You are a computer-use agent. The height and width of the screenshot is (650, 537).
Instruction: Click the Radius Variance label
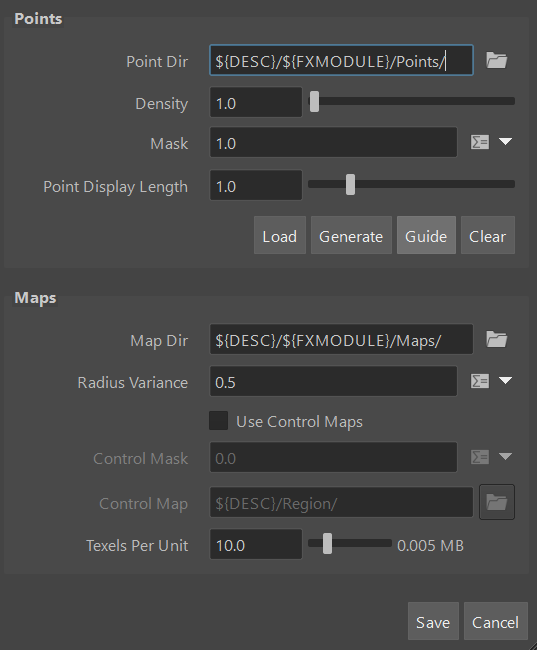(x=133, y=382)
